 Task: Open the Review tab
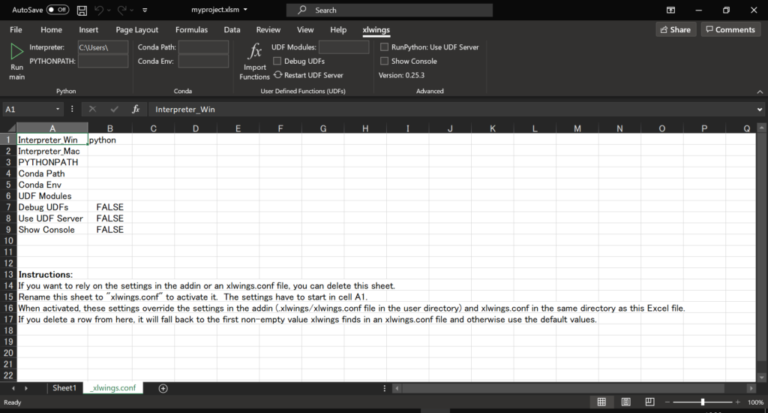(268, 29)
